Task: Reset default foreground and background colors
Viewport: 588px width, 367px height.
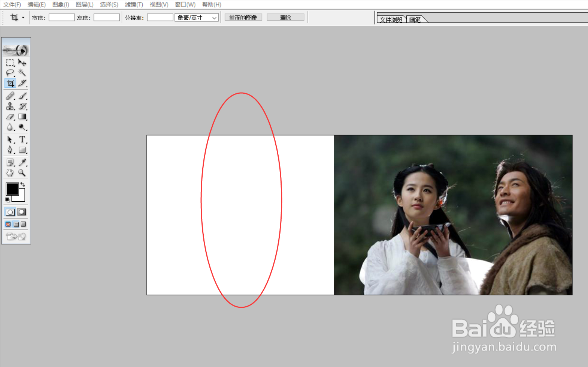Action: [7, 199]
